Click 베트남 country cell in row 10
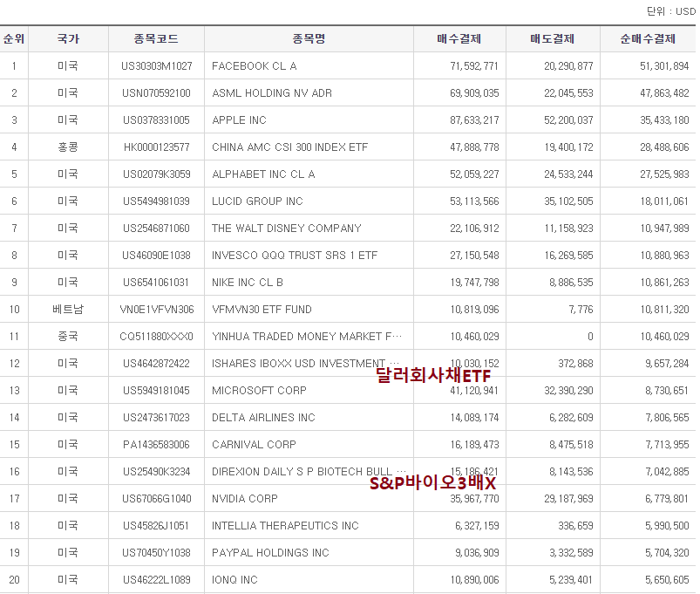 click(68, 309)
